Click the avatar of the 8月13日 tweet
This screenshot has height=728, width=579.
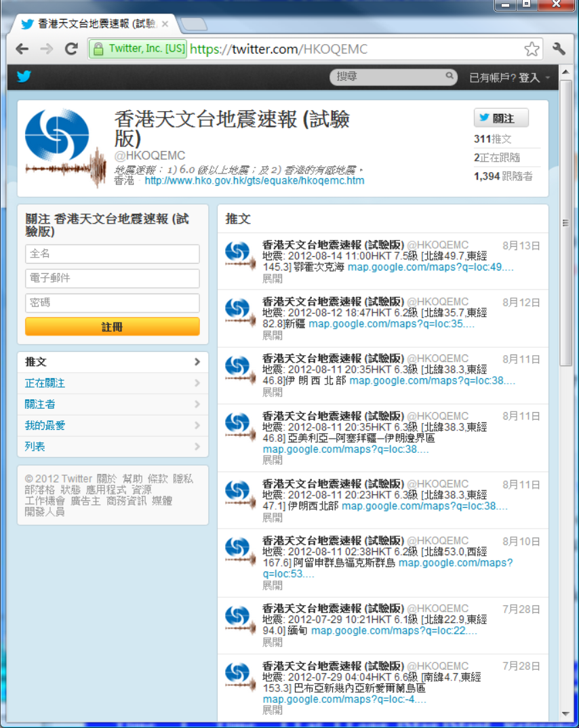240,255
